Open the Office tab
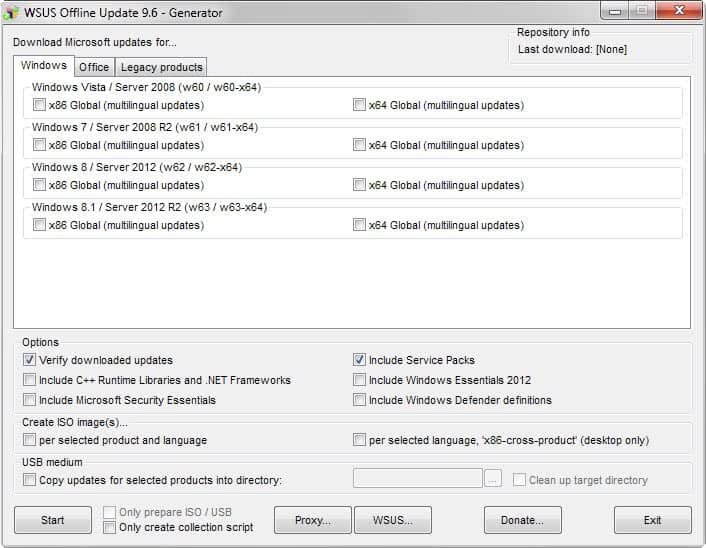Viewport: 706px width, 548px height. coord(94,67)
